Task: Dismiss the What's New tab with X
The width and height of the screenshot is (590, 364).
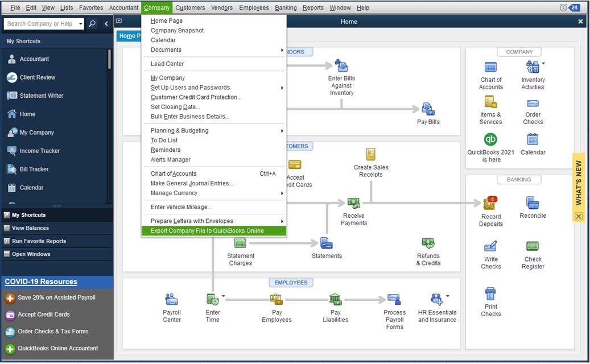Action: coord(578,217)
